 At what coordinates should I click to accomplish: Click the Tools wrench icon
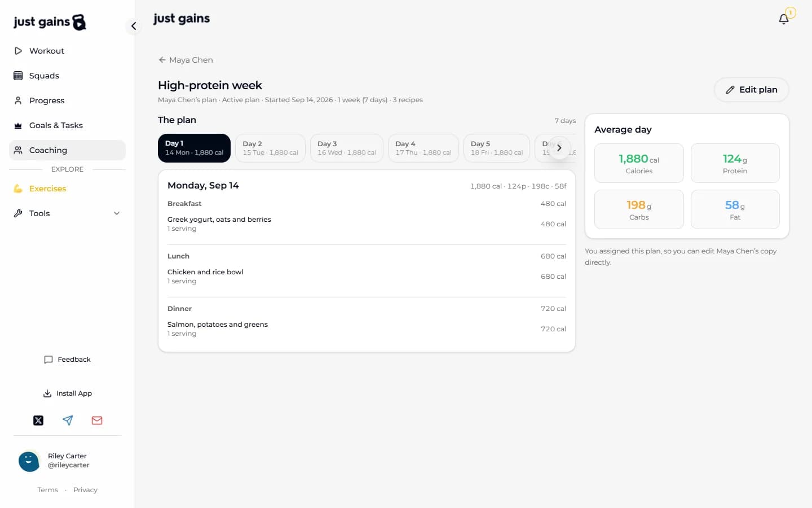(x=18, y=213)
